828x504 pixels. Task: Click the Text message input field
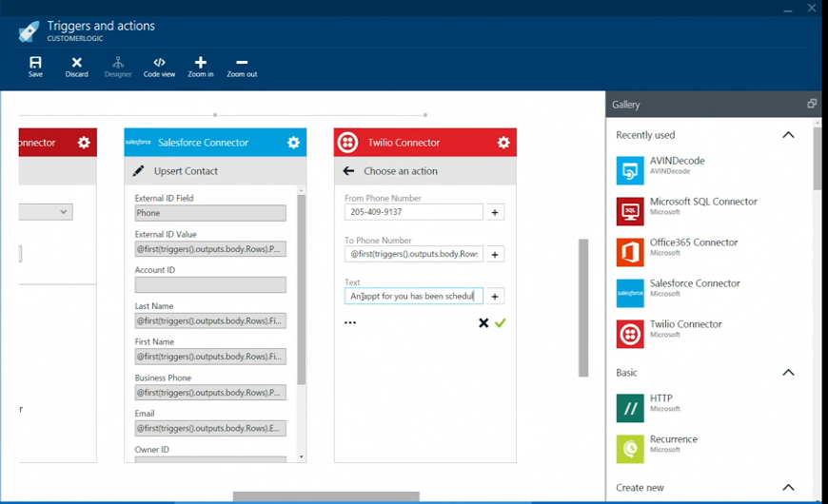pyautogui.click(x=413, y=297)
